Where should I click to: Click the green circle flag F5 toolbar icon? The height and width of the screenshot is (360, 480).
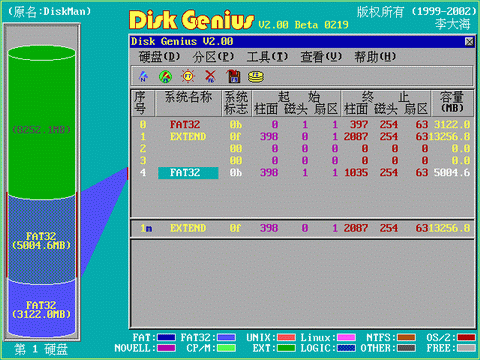click(165, 76)
